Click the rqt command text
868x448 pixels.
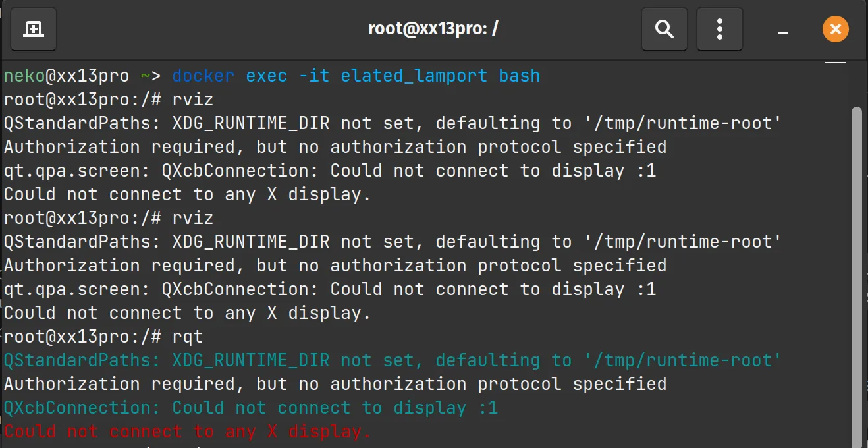coord(187,337)
